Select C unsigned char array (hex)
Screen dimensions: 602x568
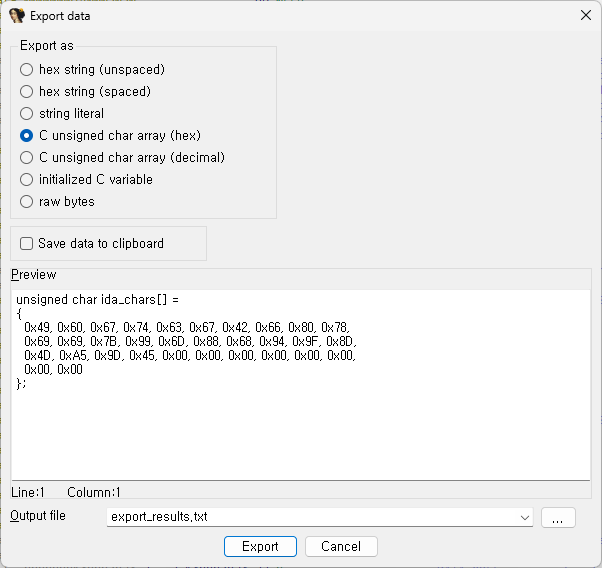27,136
